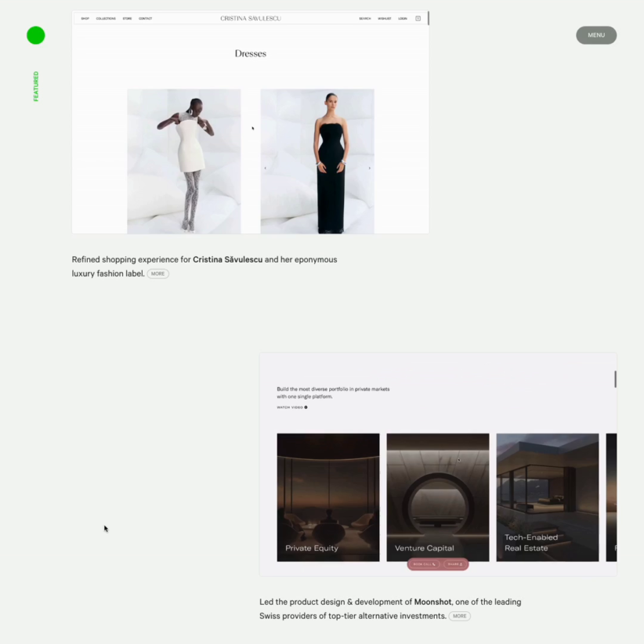Screen dimensions: 644x644
Task: Click the Search link in shop header
Action: [365, 18]
